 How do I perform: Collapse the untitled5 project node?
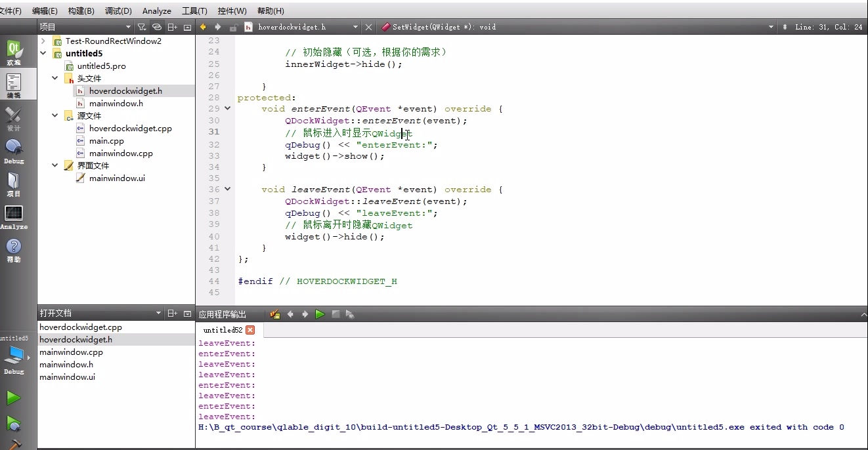[x=43, y=53]
